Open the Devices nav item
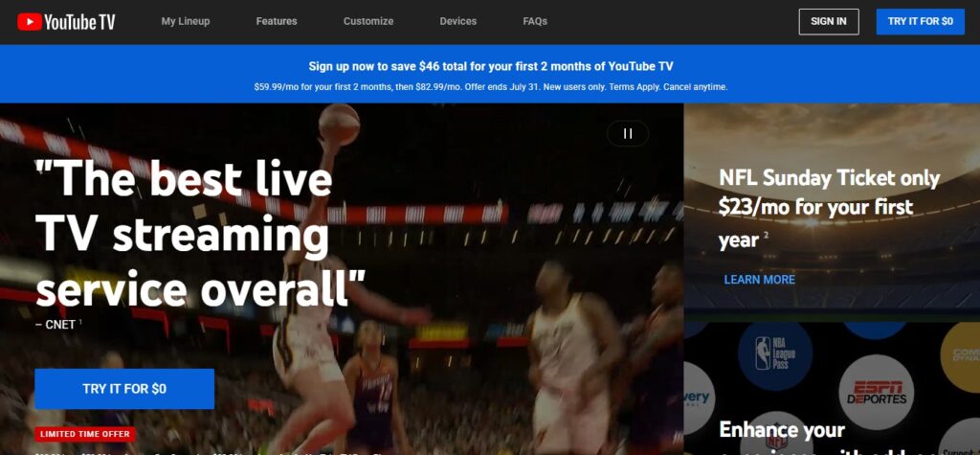The height and width of the screenshot is (455, 980). pyautogui.click(x=458, y=21)
